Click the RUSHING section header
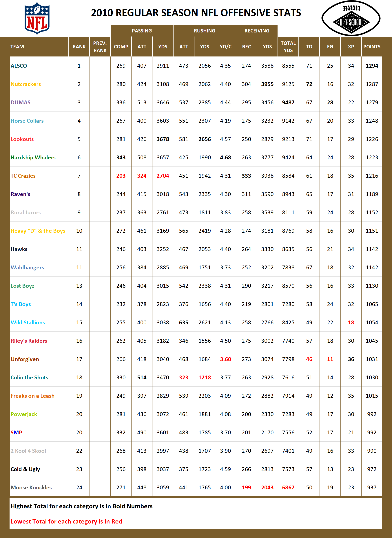 pyautogui.click(x=205, y=31)
